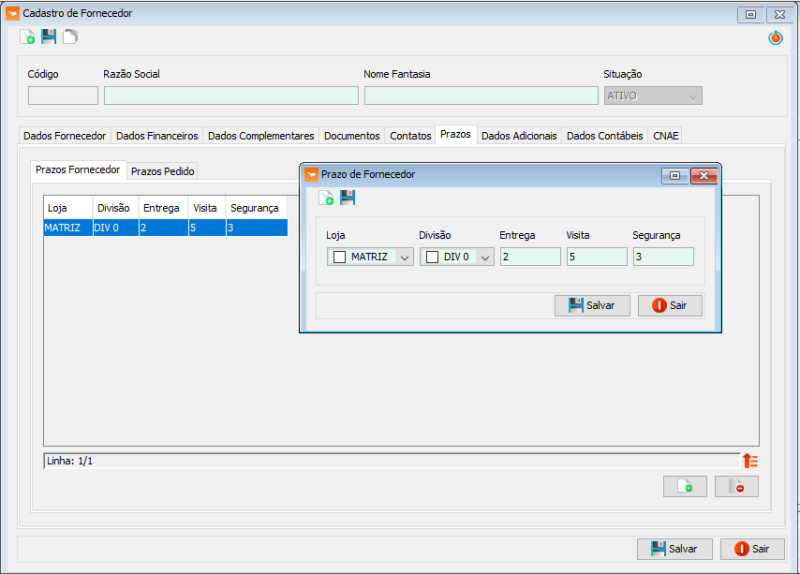Restore the Prazo de Fornecedor dialog window
The height and width of the screenshot is (574, 800).
coord(675,176)
